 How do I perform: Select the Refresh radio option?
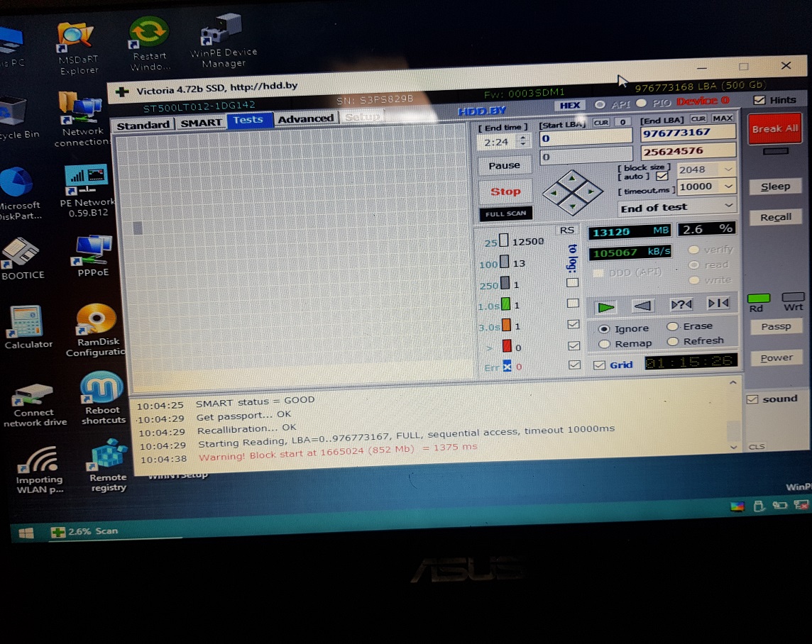click(x=673, y=341)
